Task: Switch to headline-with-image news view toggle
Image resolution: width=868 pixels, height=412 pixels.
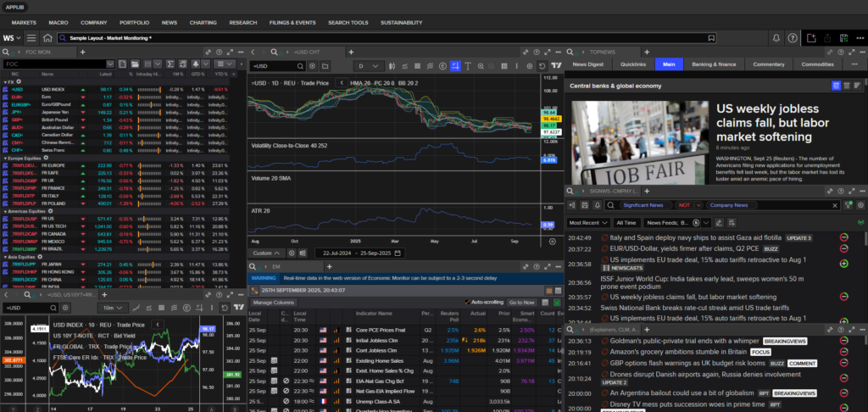Action: point(836,86)
